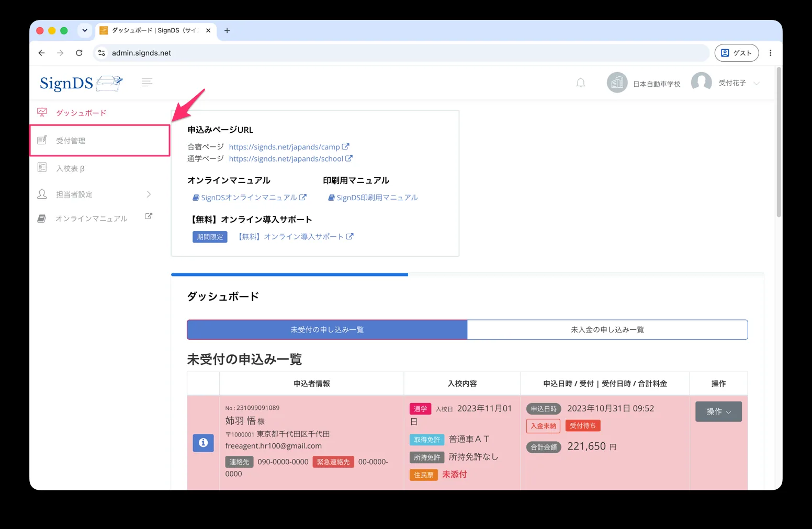
Task: Open notifications via the bell icon
Action: click(581, 83)
